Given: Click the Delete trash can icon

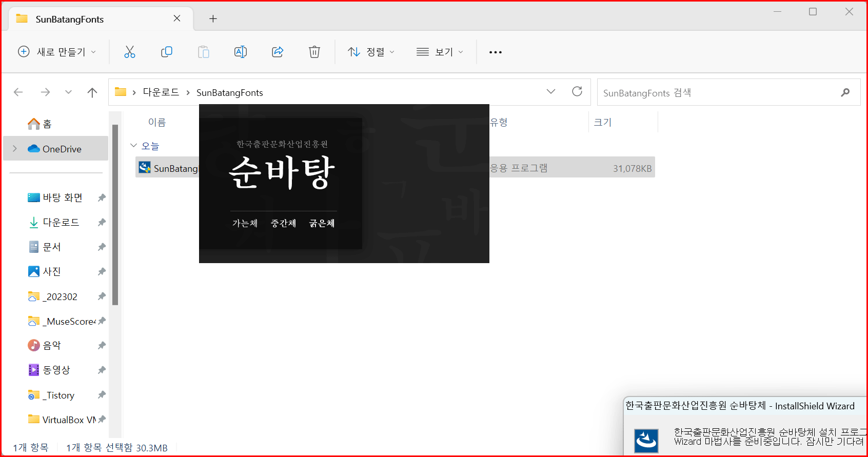Looking at the screenshot, I should [314, 52].
